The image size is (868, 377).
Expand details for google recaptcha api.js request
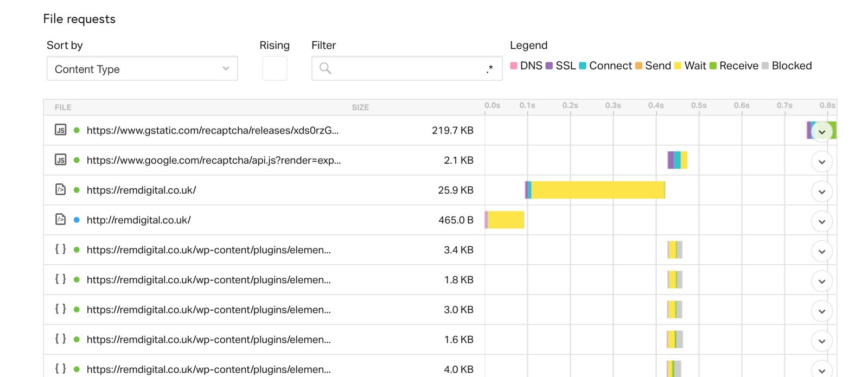822,162
